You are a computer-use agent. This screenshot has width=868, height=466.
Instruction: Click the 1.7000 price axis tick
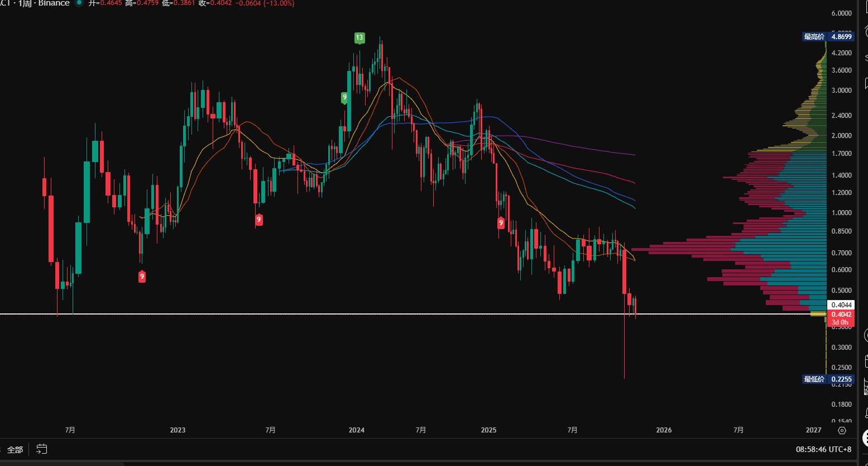[842, 153]
